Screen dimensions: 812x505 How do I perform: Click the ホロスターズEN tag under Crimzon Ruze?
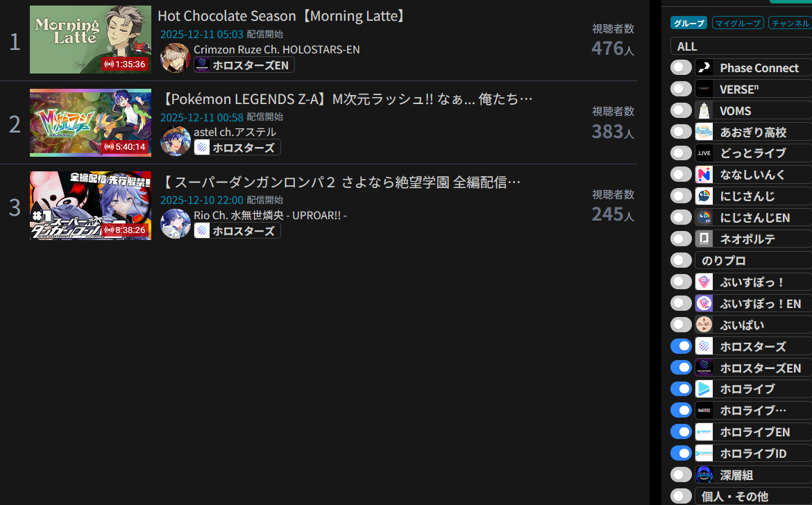[x=244, y=65]
